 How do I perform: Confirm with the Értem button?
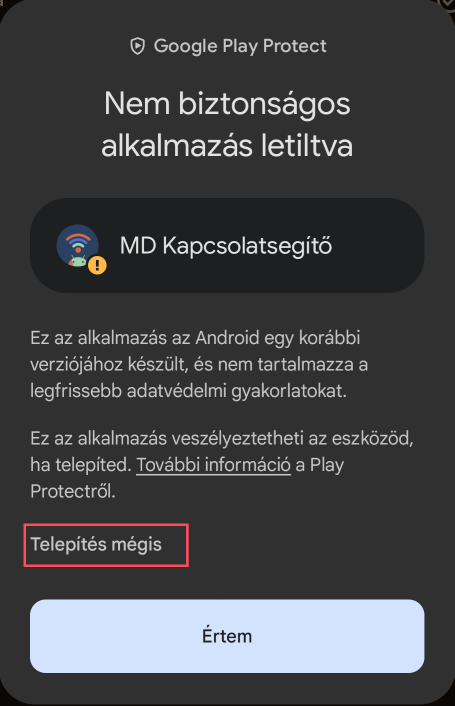click(x=227, y=636)
